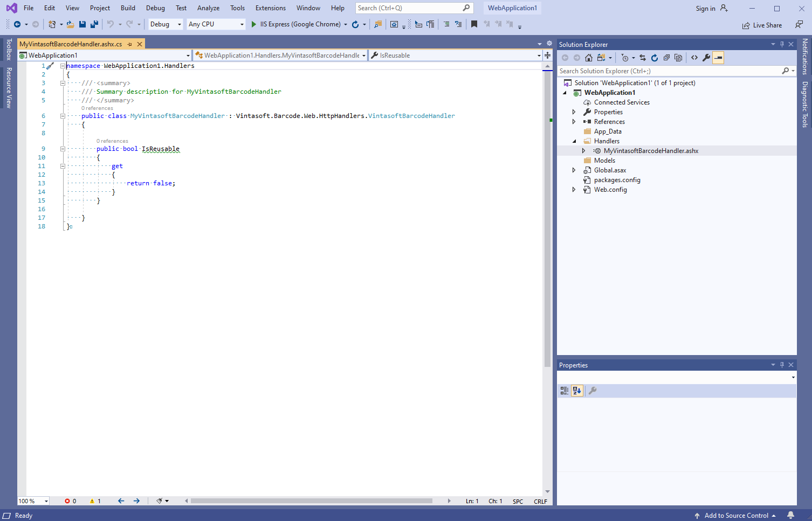This screenshot has width=812, height=521.
Task: Click the Save All toolbar icon
Action: (94, 24)
